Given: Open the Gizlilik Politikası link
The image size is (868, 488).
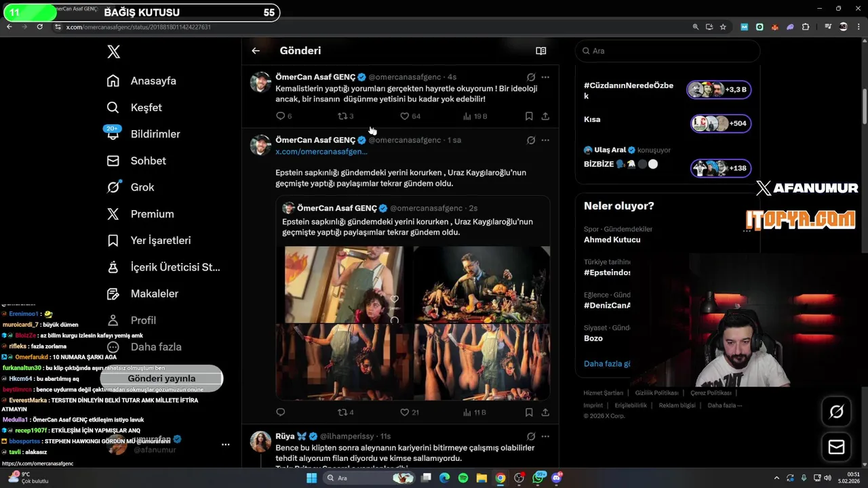Looking at the screenshot, I should (x=656, y=393).
